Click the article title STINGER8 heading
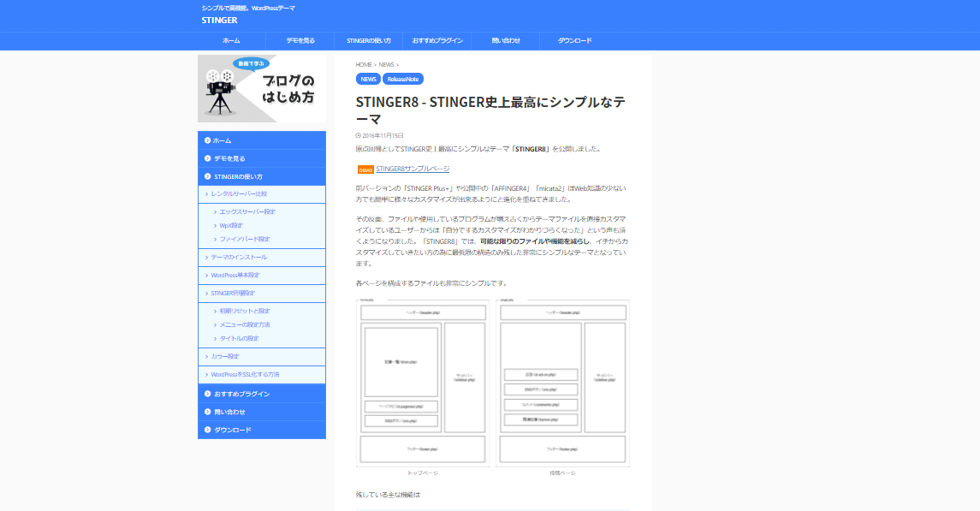Image resolution: width=980 pixels, height=511 pixels. tap(490, 110)
